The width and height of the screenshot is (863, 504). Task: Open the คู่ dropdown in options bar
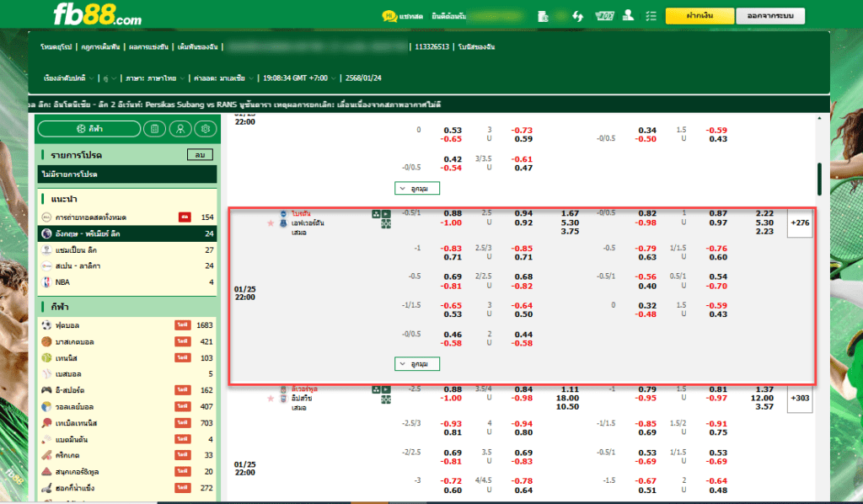click(x=110, y=78)
